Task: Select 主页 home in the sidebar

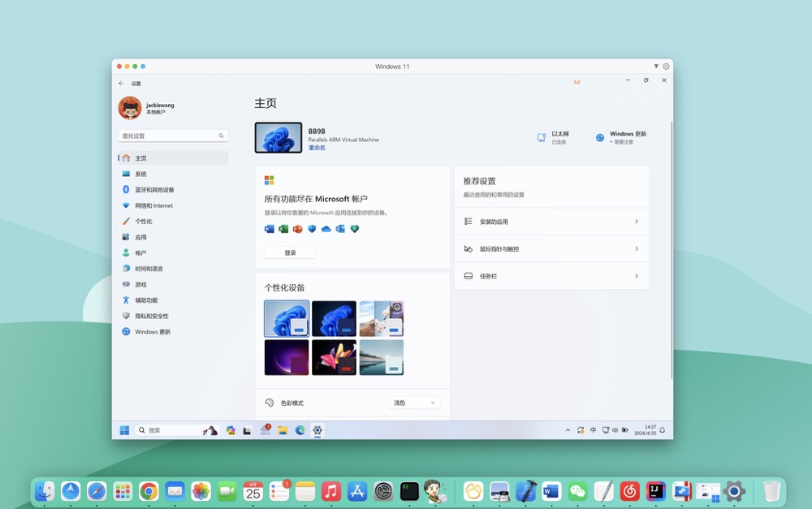Action: [x=173, y=158]
